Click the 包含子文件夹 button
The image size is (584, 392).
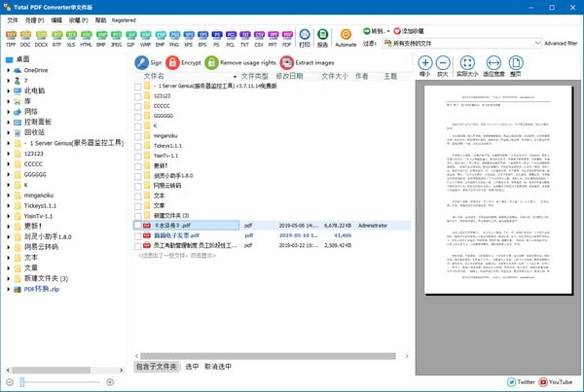pyautogui.click(x=157, y=367)
